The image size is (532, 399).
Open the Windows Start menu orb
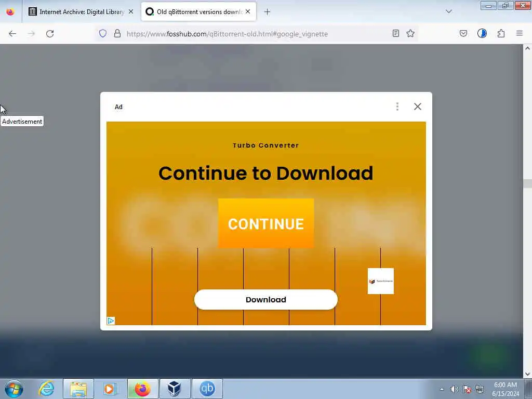pyautogui.click(x=14, y=389)
